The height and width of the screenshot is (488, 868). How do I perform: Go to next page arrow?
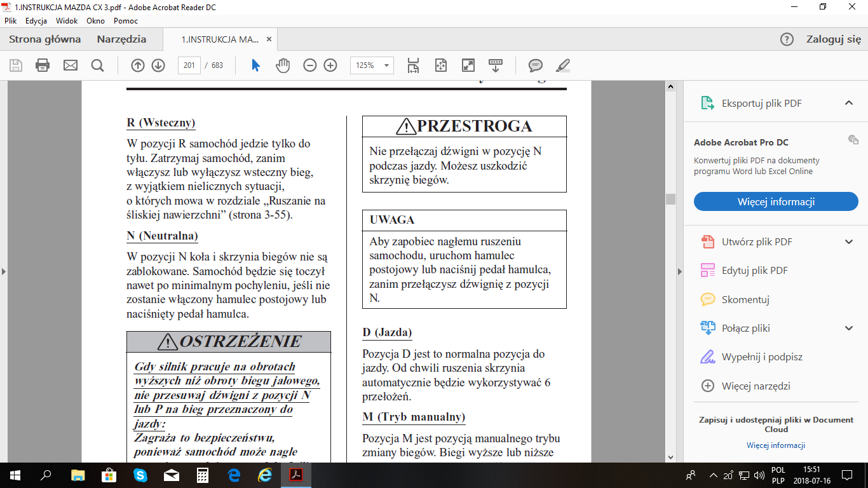pos(158,65)
